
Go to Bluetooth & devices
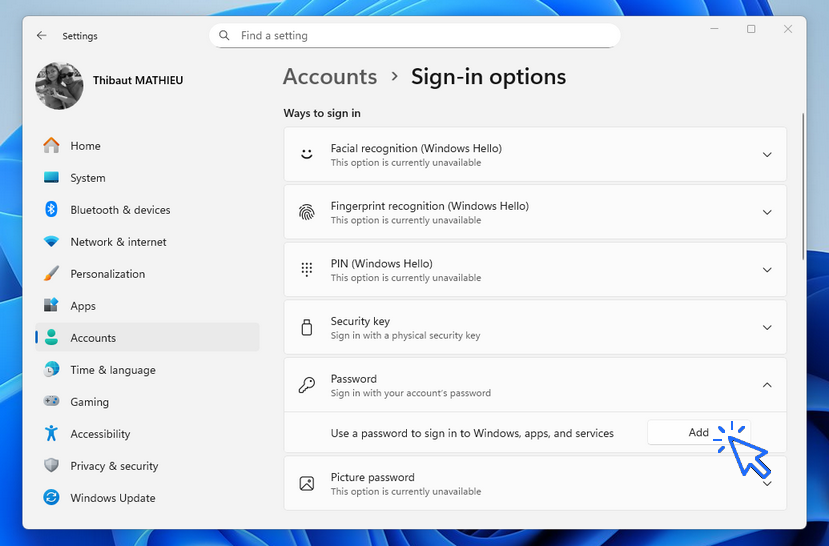point(147,209)
